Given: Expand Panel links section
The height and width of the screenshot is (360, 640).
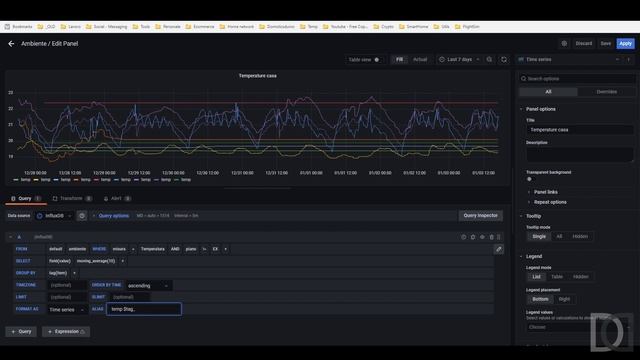Looking at the screenshot, I should [546, 192].
